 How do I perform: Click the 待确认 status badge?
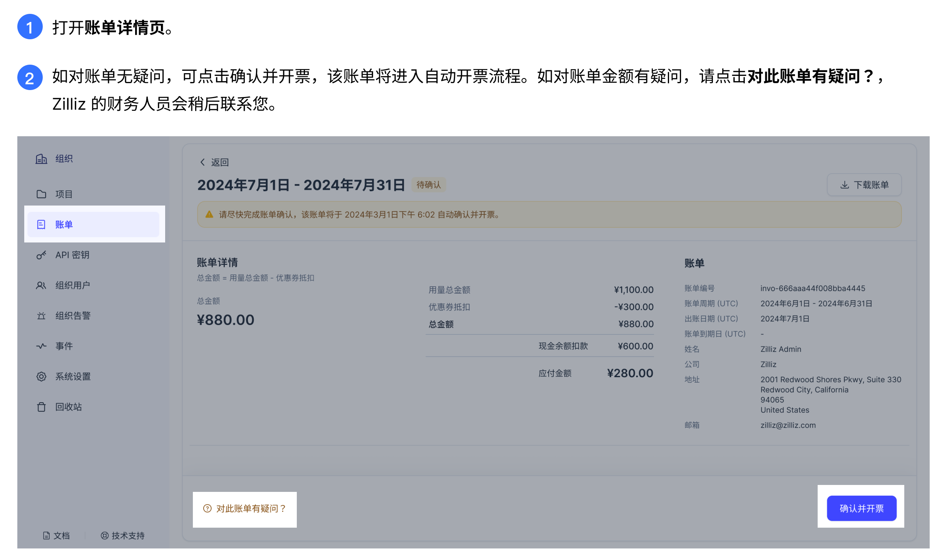[x=429, y=185]
